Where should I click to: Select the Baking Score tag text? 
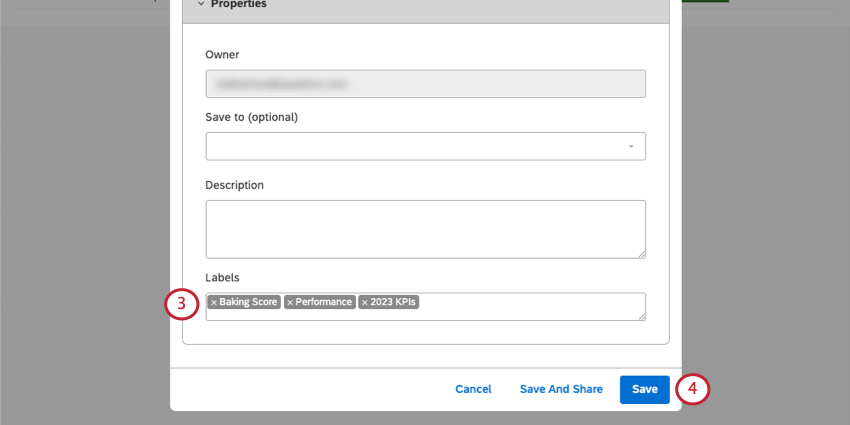coord(248,302)
